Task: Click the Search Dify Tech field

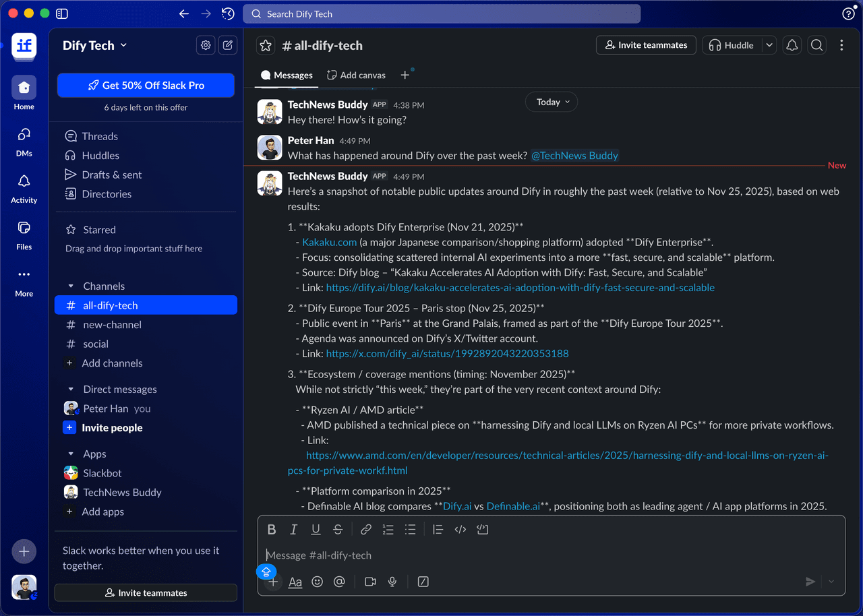Action: click(x=442, y=13)
